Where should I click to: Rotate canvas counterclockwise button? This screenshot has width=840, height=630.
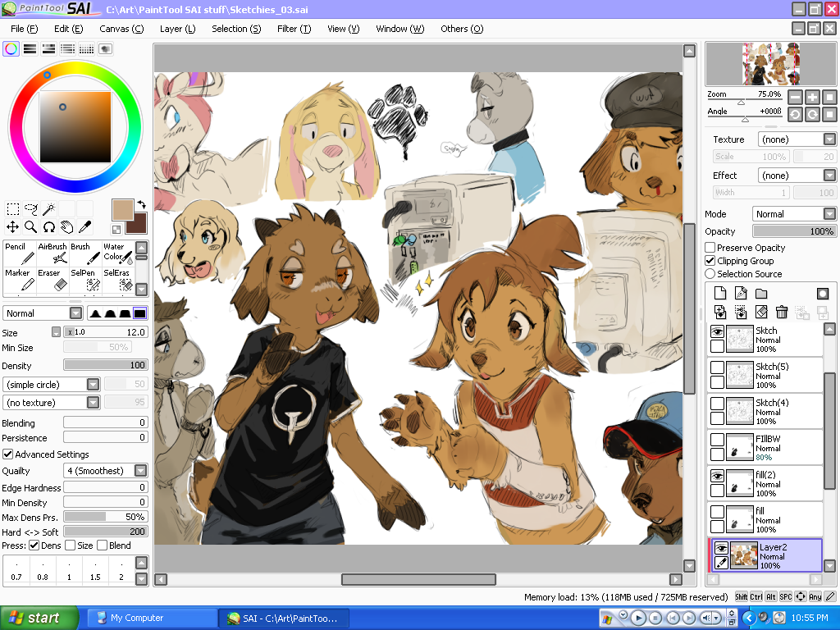click(x=796, y=114)
